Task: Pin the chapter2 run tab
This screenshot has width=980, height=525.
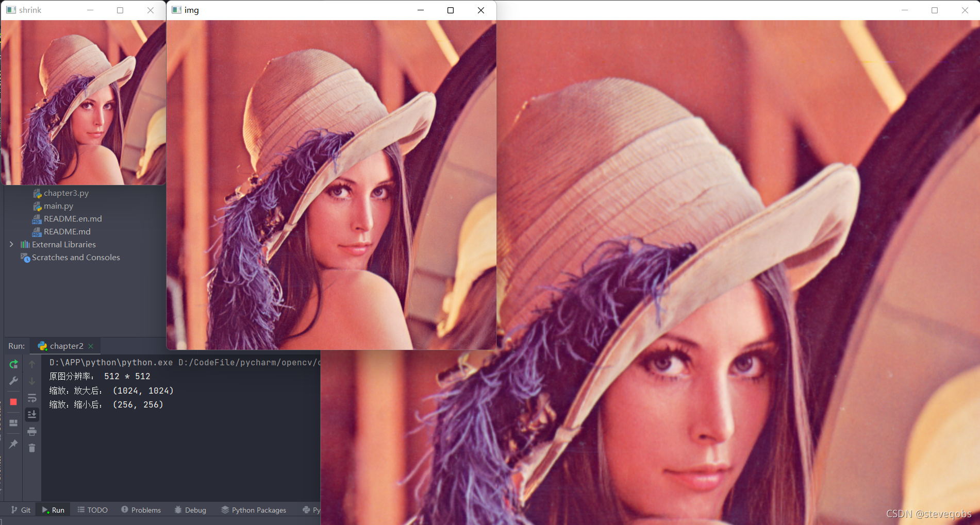Action: click(x=14, y=444)
